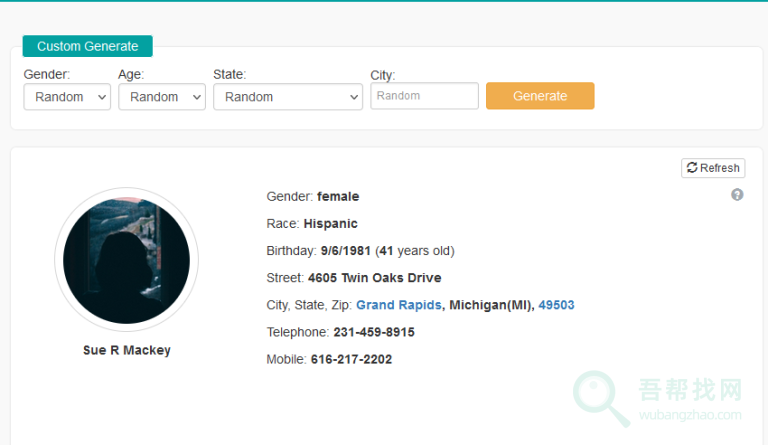Click the telephone number 231-459-8915

(x=374, y=332)
